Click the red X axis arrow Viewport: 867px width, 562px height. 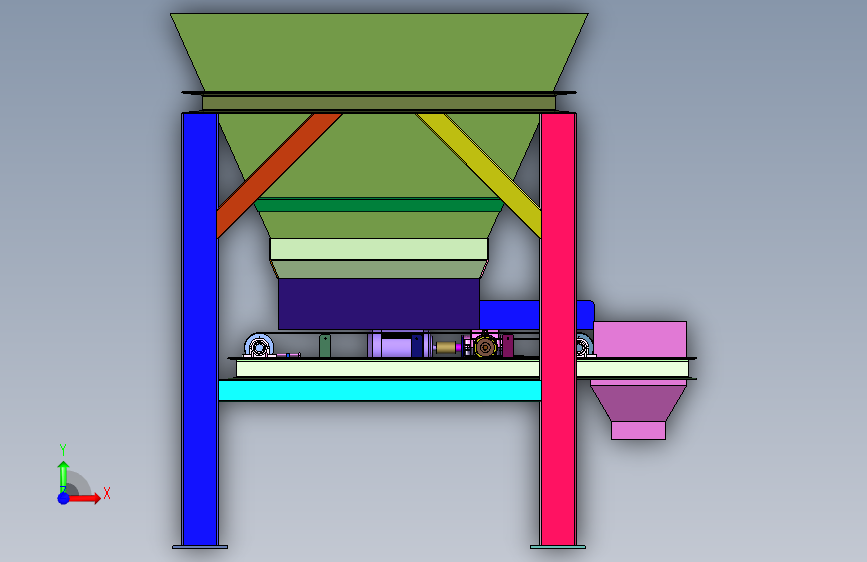tap(84, 498)
